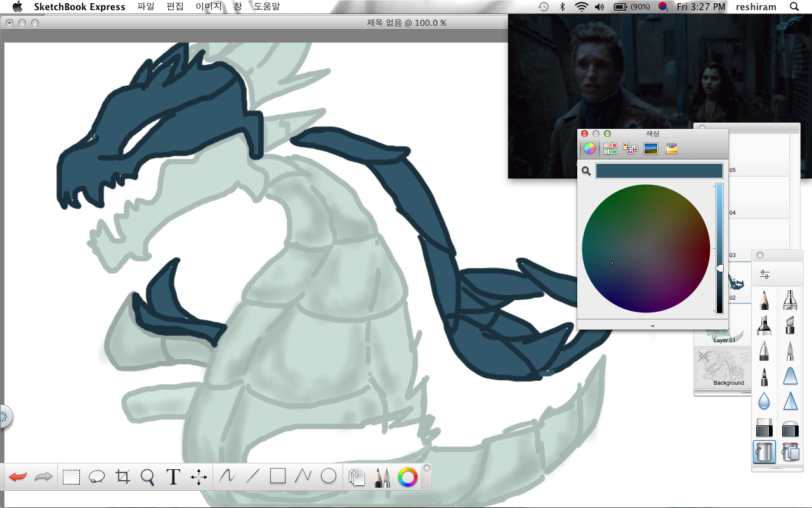This screenshot has width=812, height=508.
Task: Click the Wi-Fi status icon
Action: [x=581, y=7]
